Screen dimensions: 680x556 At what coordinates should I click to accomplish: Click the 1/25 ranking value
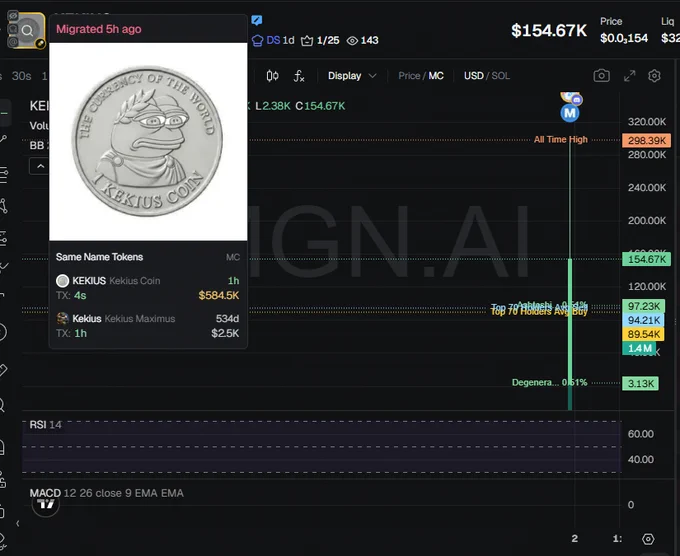(x=328, y=40)
